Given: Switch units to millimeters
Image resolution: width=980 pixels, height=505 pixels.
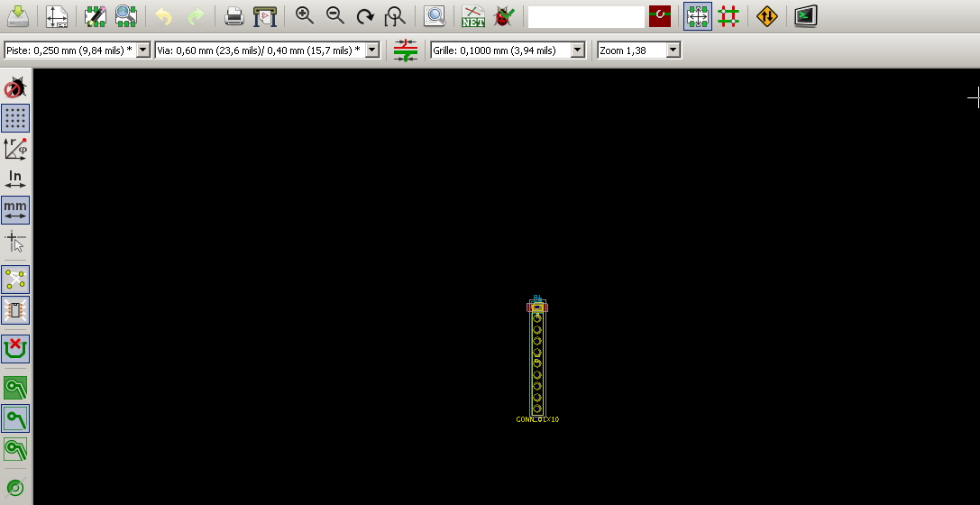Looking at the screenshot, I should 15,210.
